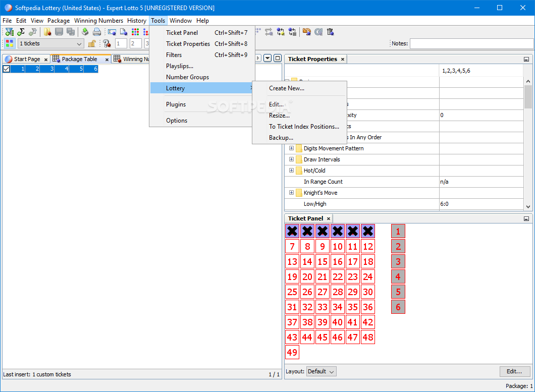Choose Playslips... from Tools menu
This screenshot has height=392, width=535.
click(x=180, y=66)
